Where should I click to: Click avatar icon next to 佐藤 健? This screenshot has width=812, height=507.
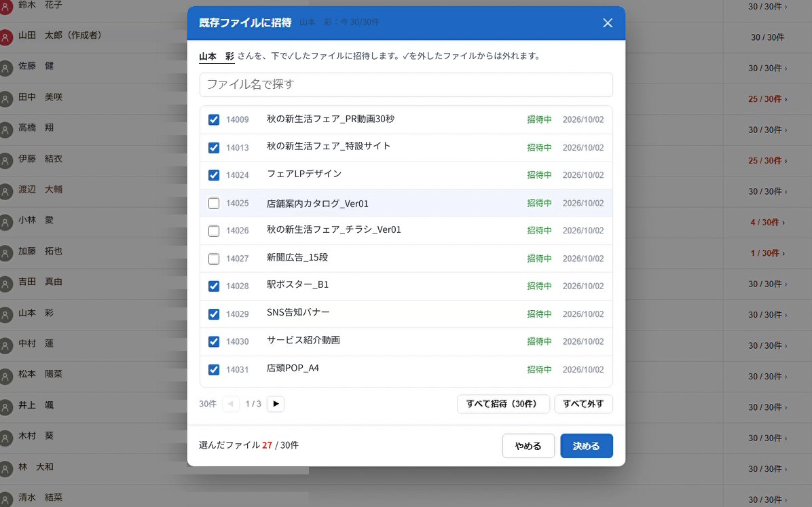(5, 69)
